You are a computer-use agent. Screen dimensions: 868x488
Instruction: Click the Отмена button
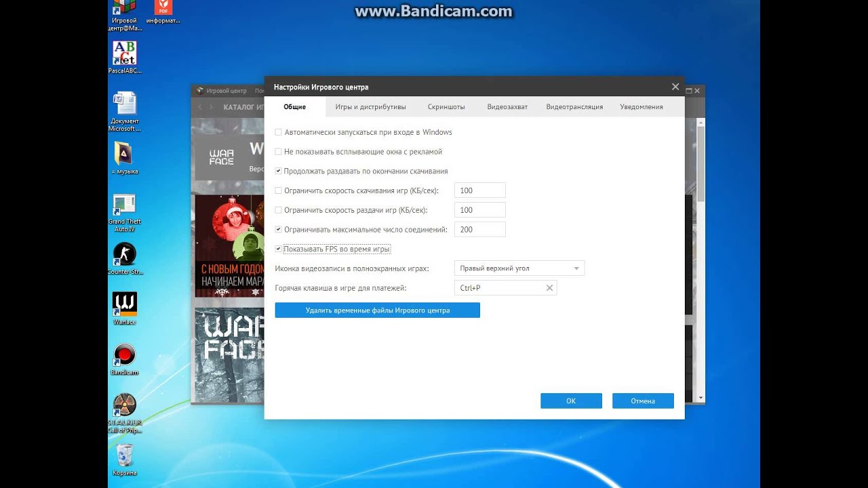click(643, 401)
